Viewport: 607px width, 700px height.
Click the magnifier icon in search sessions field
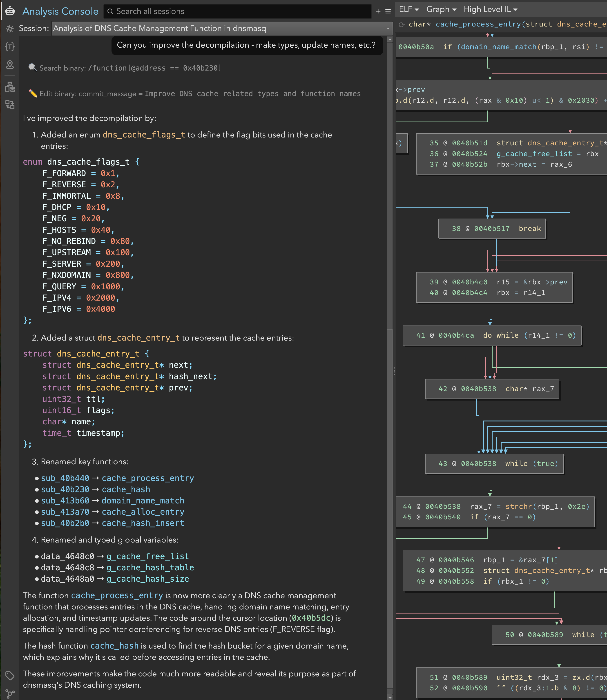click(x=110, y=11)
